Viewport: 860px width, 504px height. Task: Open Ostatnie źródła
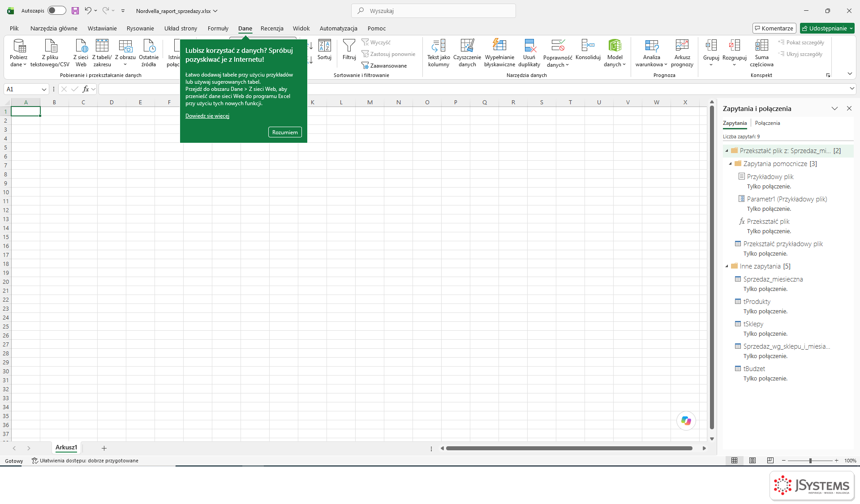[149, 53]
